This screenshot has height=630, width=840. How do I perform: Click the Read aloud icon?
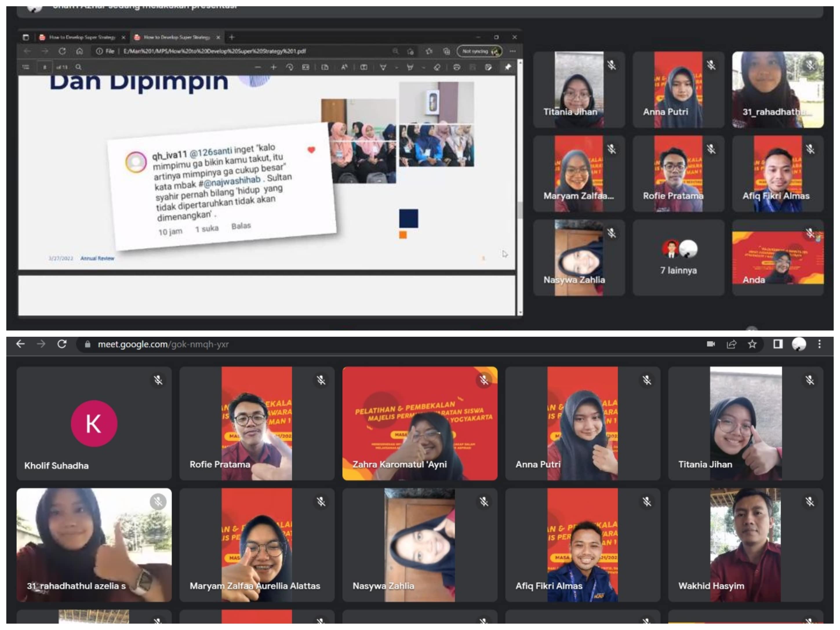point(344,67)
